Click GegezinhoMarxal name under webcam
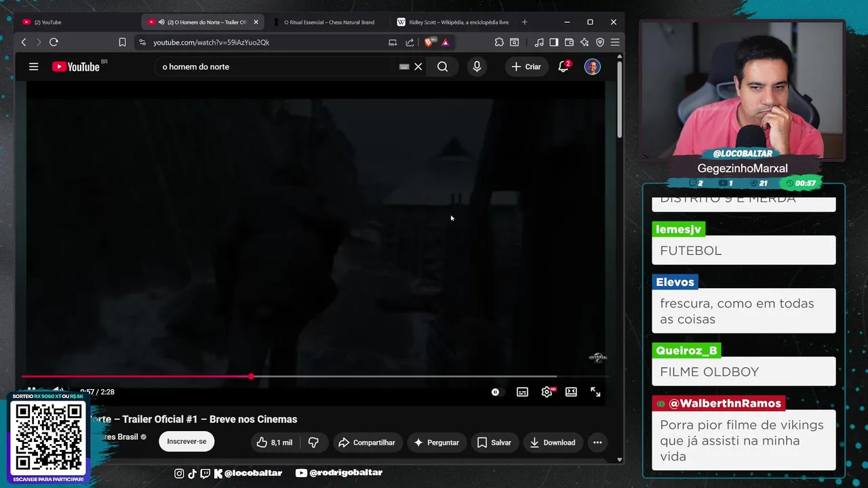868x488 pixels. [743, 168]
